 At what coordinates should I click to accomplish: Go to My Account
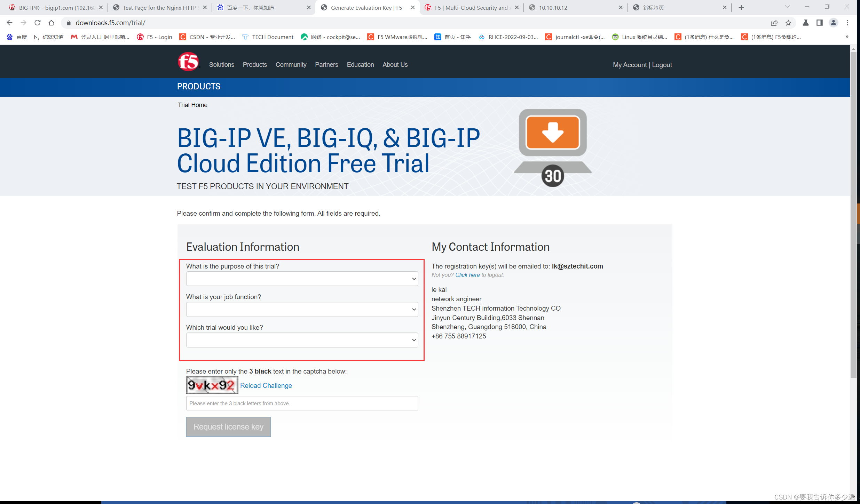[630, 65]
